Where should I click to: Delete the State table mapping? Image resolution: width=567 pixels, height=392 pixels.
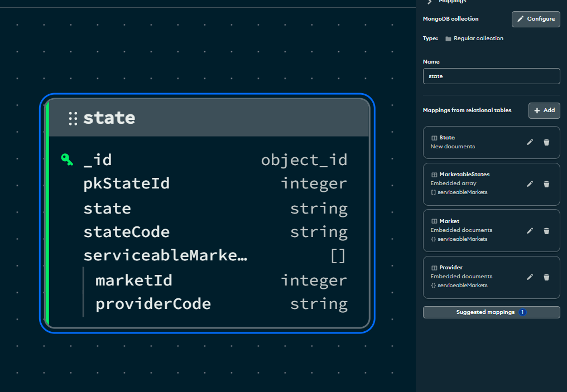click(546, 142)
